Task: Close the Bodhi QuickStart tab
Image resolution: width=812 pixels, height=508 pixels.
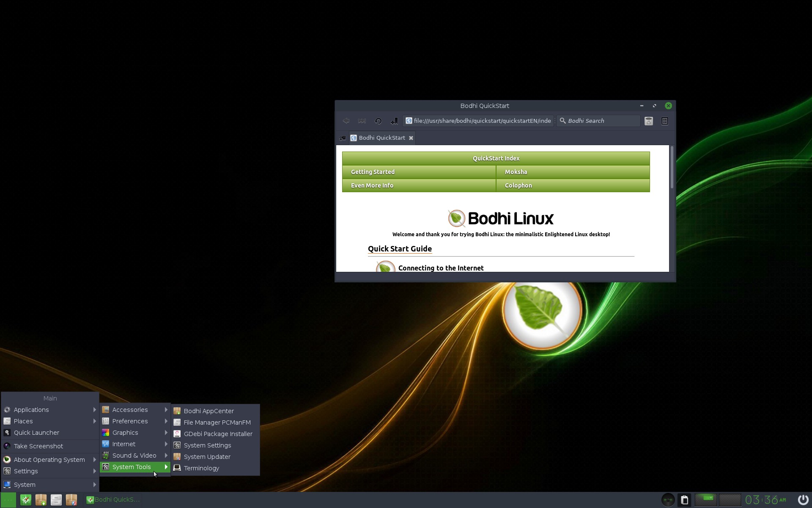Action: pyautogui.click(x=411, y=138)
